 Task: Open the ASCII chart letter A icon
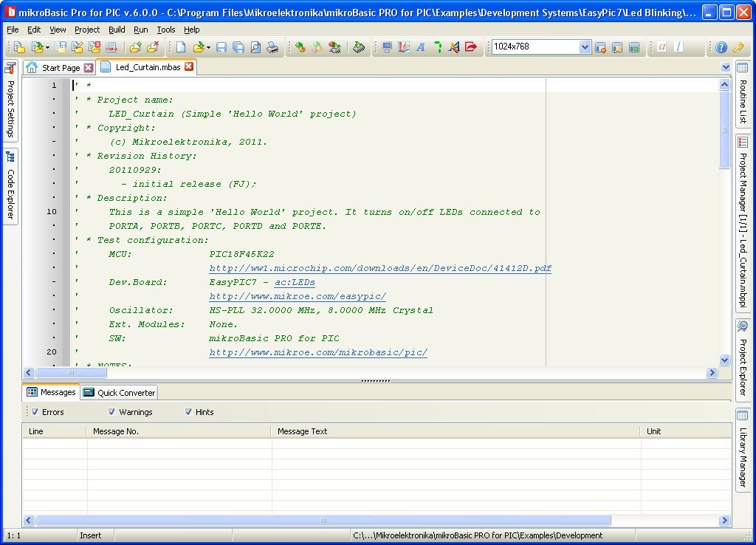coord(420,47)
